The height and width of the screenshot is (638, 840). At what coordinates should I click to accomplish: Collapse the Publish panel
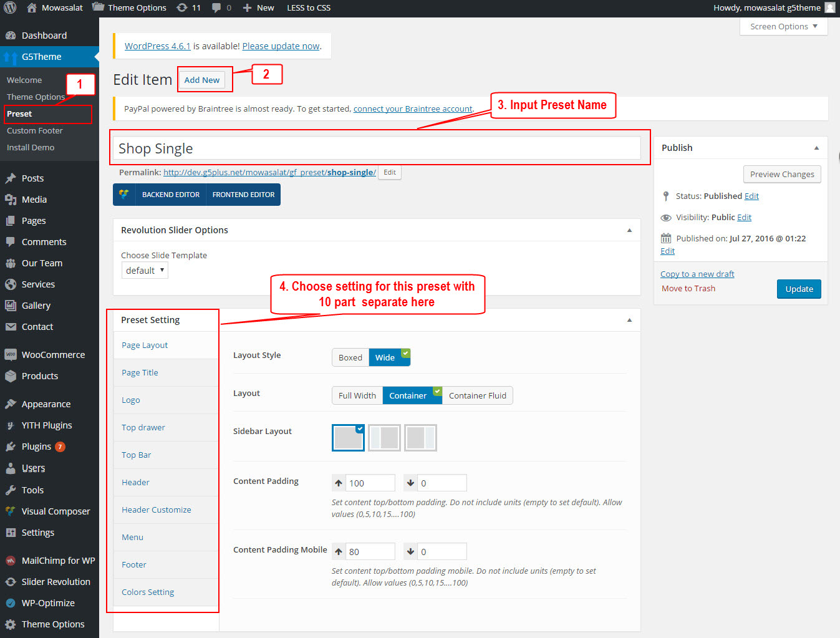pyautogui.click(x=816, y=148)
